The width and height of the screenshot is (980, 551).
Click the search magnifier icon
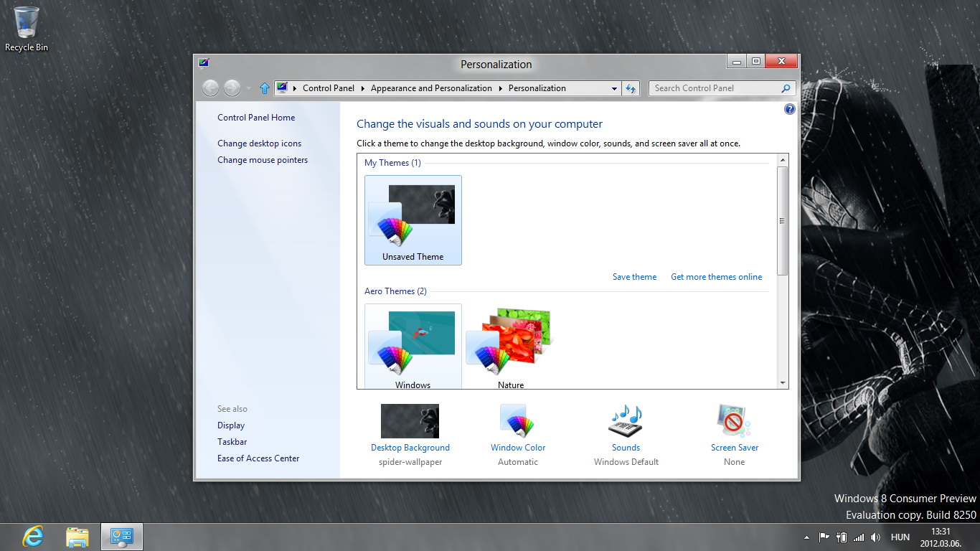pos(786,88)
